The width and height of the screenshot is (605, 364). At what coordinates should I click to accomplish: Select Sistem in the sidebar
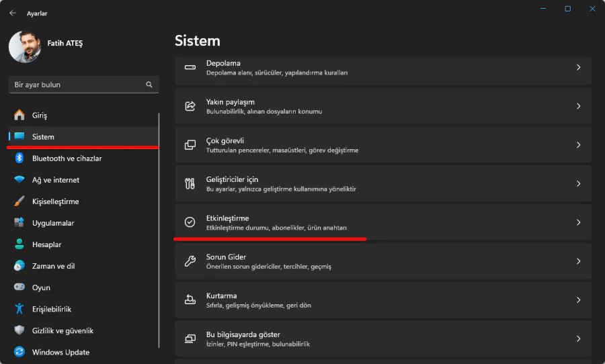click(x=83, y=137)
